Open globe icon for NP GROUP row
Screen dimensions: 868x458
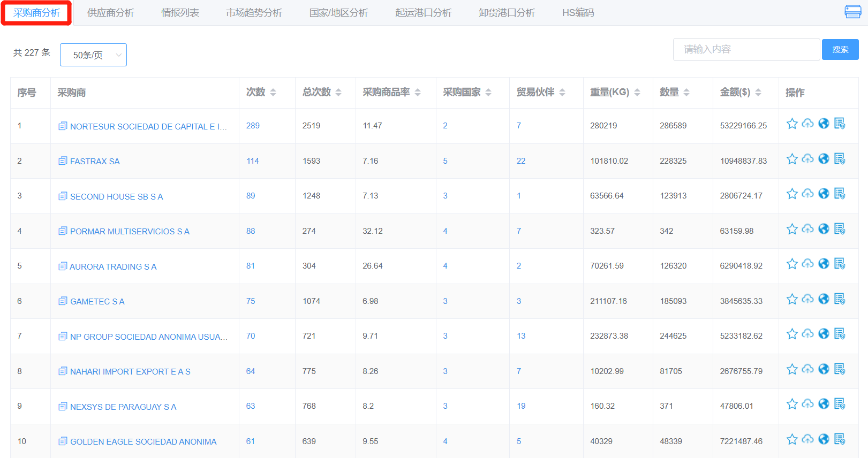pyautogui.click(x=824, y=334)
